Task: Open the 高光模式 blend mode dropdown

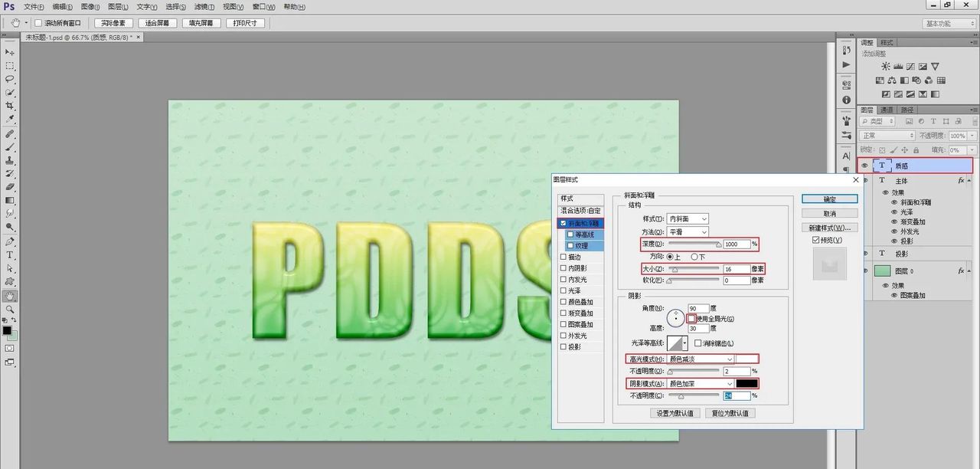Action: (701, 359)
